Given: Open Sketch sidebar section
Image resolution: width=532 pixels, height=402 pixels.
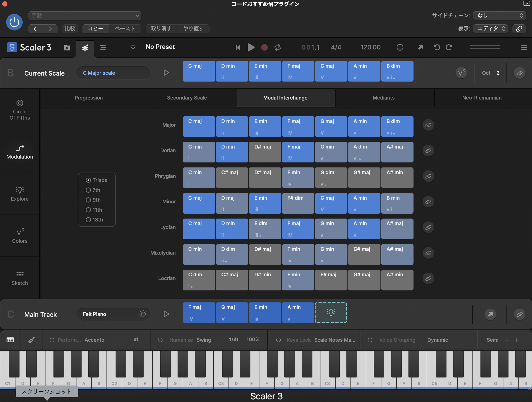Looking at the screenshot, I should [x=20, y=278].
